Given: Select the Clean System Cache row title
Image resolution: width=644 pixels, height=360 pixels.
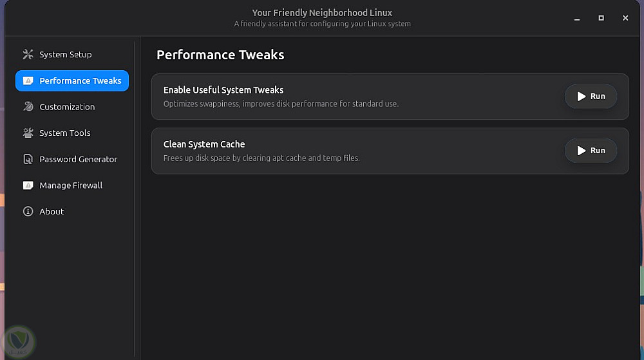Looking at the screenshot, I should coord(204,144).
